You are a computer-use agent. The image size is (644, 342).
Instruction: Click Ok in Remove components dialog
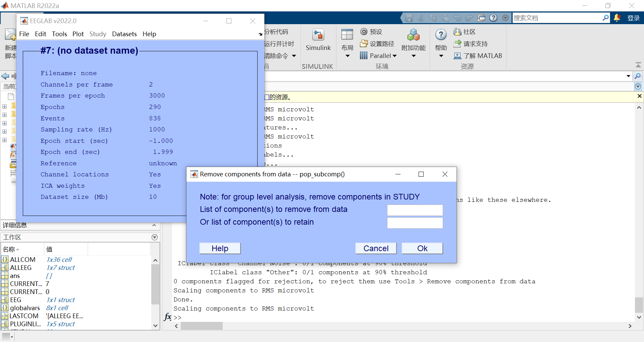(422, 248)
